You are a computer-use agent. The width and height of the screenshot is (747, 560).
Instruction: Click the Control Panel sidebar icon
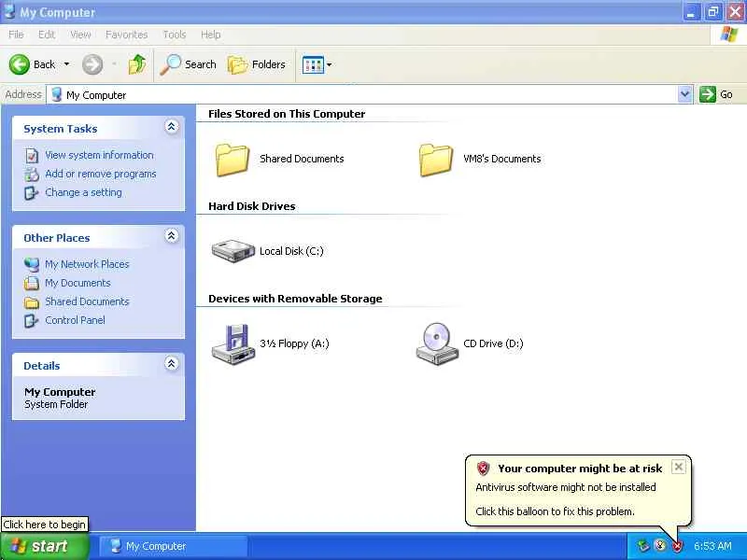pos(32,320)
